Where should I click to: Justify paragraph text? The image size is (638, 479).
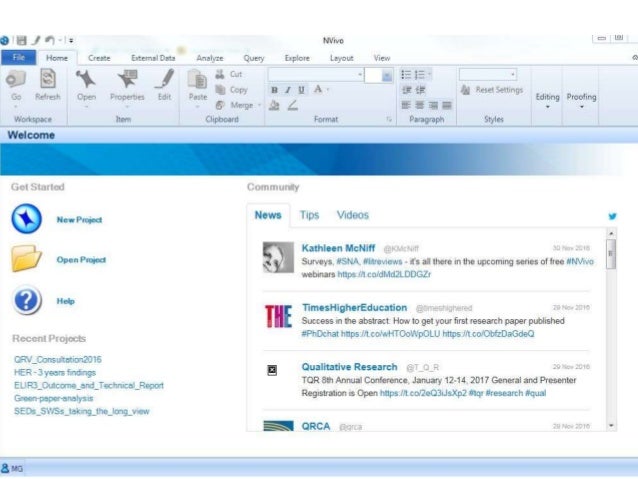(x=447, y=105)
